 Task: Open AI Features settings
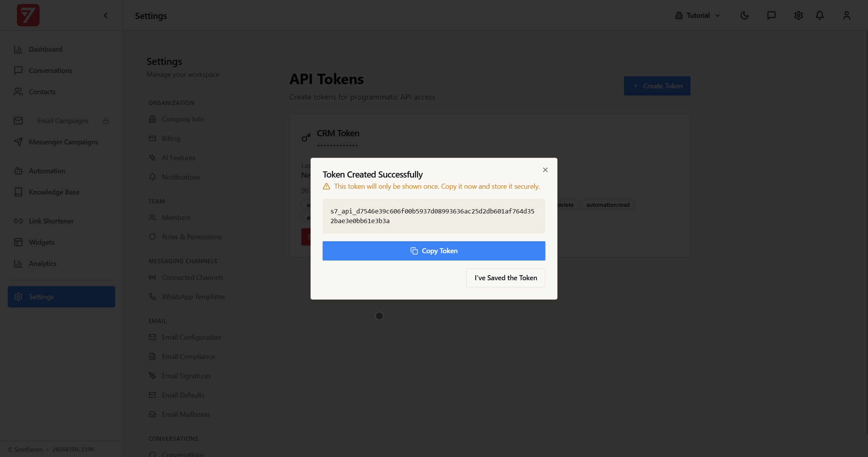(197, 158)
